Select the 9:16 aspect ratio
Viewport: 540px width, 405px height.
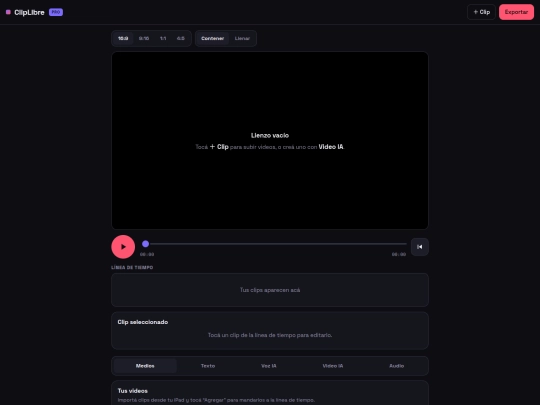click(144, 38)
